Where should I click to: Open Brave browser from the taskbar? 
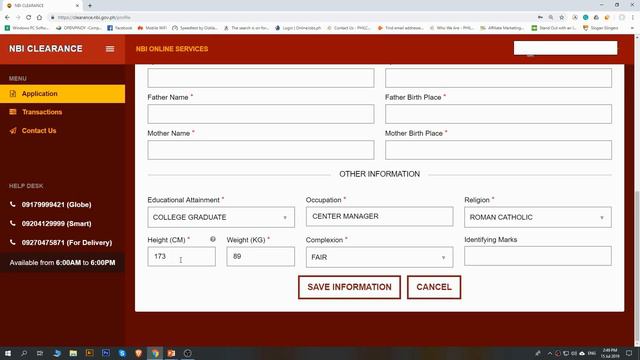click(x=138, y=353)
